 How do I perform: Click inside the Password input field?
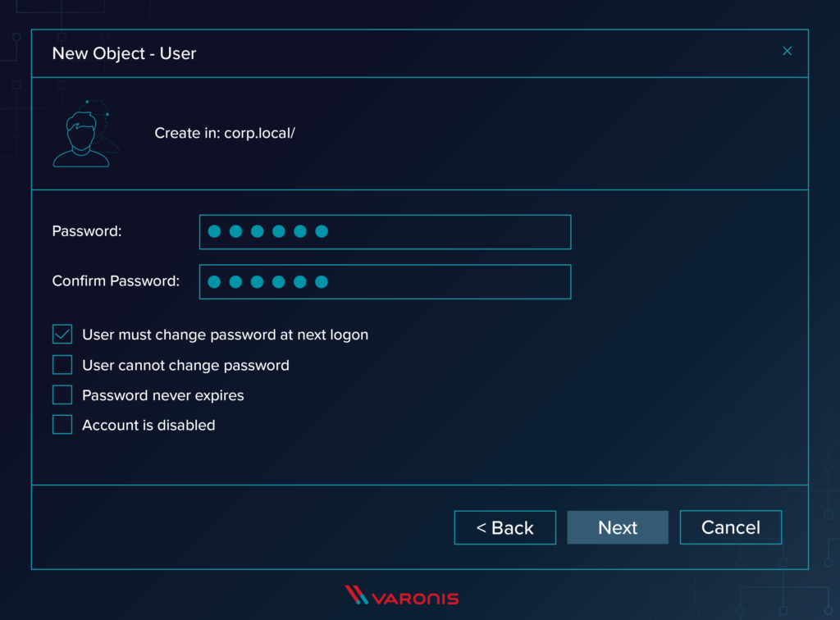385,232
